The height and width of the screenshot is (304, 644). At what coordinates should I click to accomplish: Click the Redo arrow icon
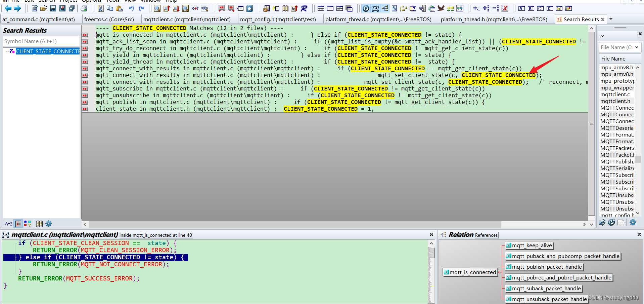tap(141, 8)
